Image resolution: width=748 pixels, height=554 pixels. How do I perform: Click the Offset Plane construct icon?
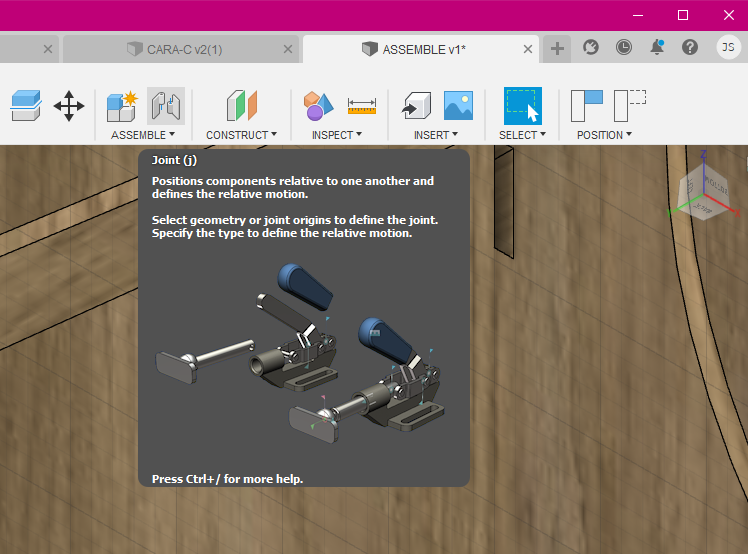click(x=242, y=105)
